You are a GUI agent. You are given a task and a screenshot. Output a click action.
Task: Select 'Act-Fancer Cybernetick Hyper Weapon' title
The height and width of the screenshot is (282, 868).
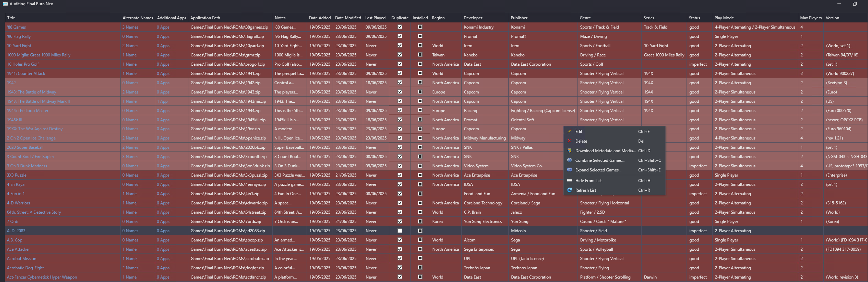(42, 277)
